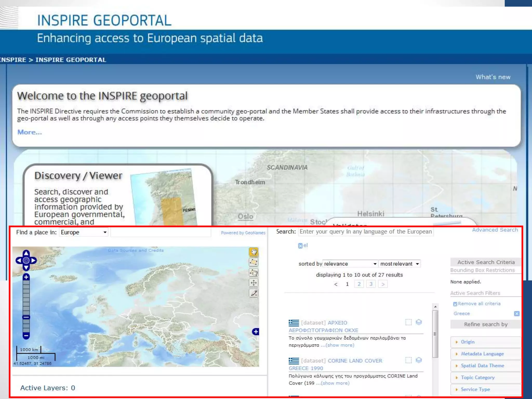This screenshot has width=532, height=399.
Task: Zoom to full extent with globe icon
Action: [26, 260]
